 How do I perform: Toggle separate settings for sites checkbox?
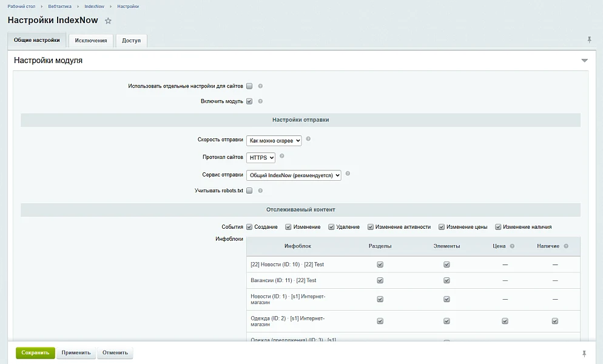[249, 86]
